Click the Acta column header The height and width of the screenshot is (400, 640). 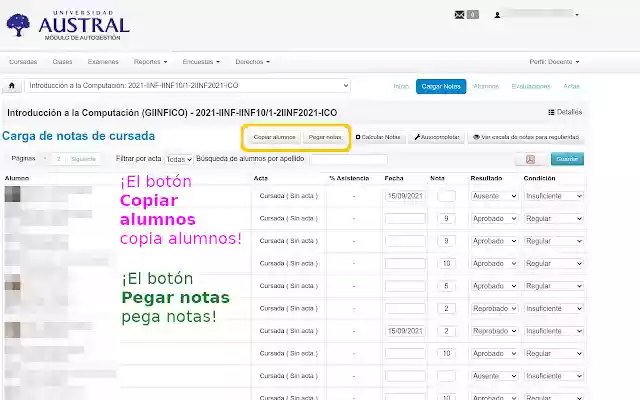coord(260,178)
